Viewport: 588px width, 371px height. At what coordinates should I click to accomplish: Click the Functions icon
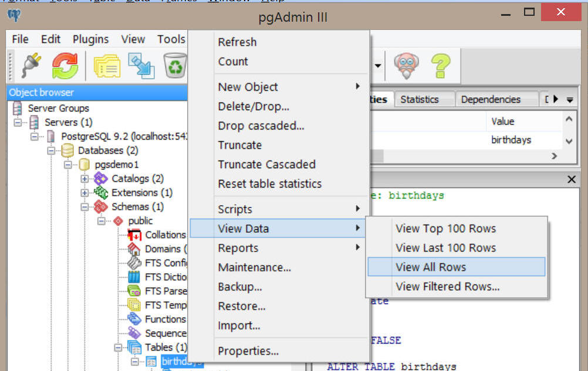(134, 319)
